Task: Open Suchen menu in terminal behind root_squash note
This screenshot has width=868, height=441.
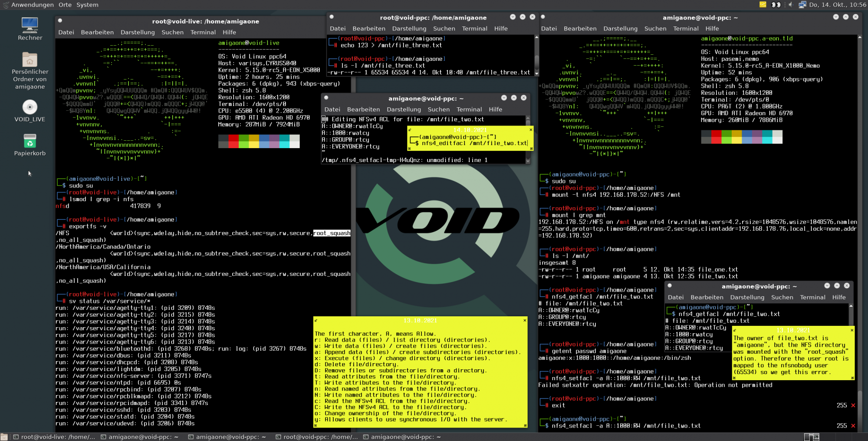Action: pos(782,297)
